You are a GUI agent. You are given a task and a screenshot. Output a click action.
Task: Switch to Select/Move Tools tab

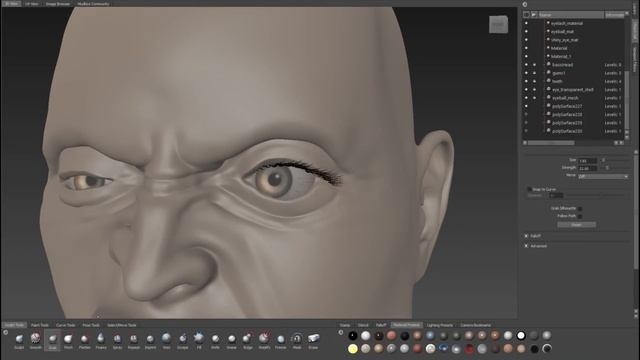click(x=122, y=325)
